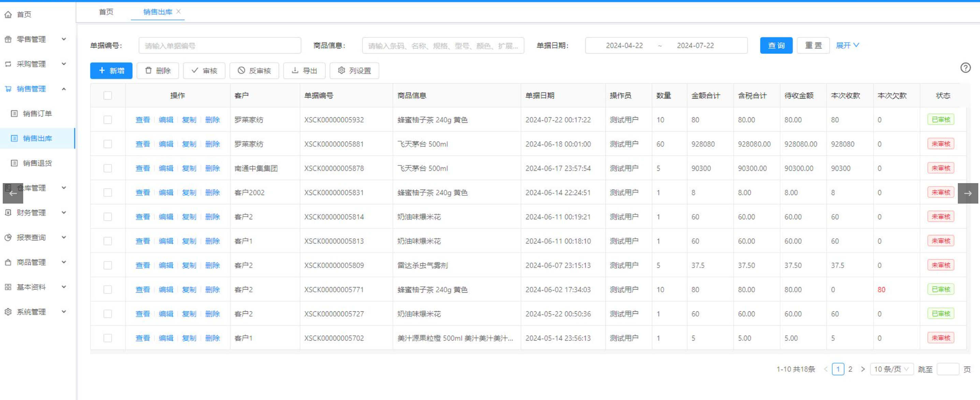Click the 查询 search button
Image resolution: width=980 pixels, height=400 pixels.
(776, 46)
